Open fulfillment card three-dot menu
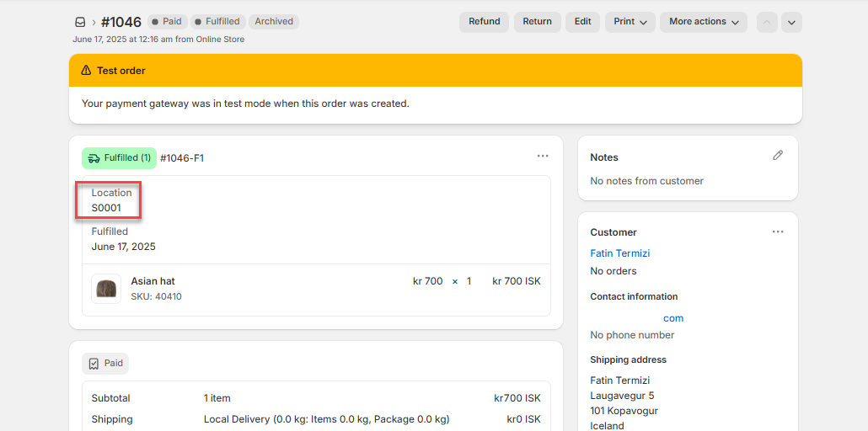The width and height of the screenshot is (868, 431). click(543, 157)
